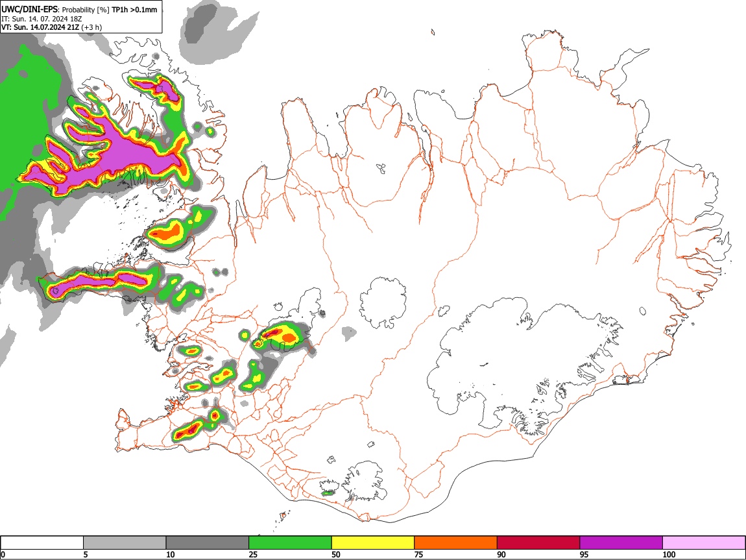The image size is (746, 560).
Task: Click the legend value '90'
Action: point(501,554)
